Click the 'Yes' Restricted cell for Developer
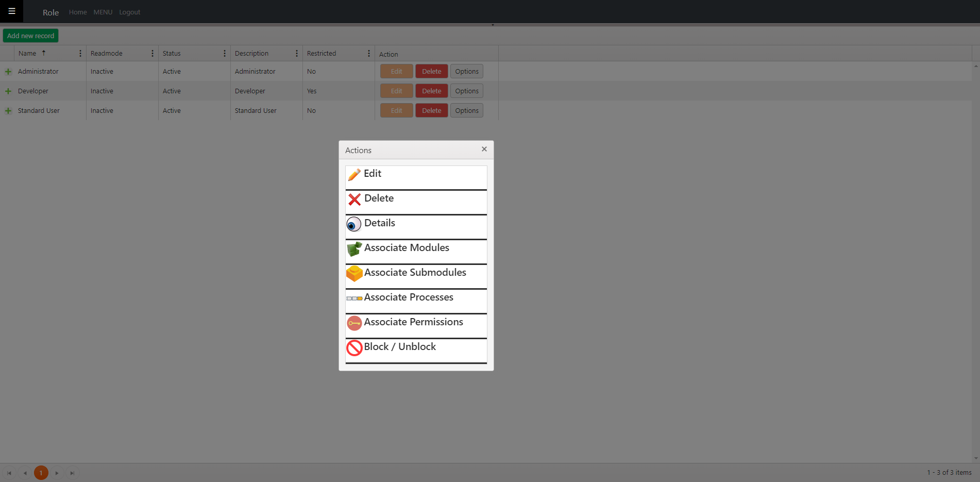980x482 pixels. click(339, 91)
